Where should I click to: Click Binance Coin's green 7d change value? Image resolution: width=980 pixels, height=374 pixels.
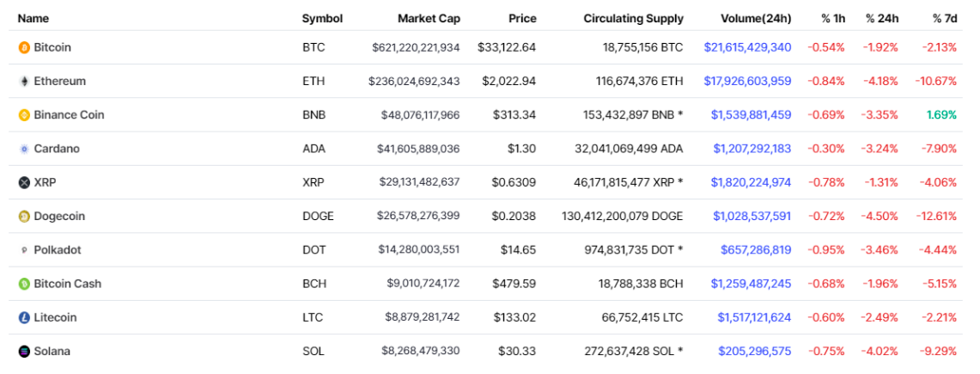tap(940, 114)
